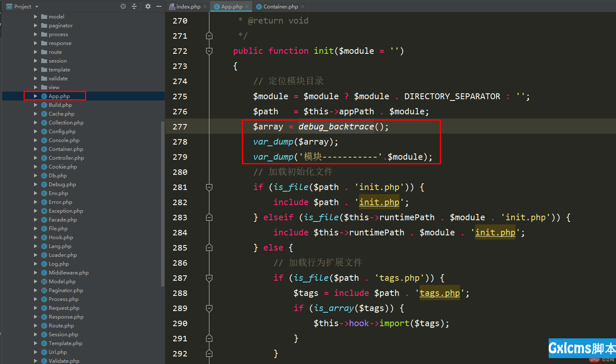Fold the if block at line 287

[209, 278]
